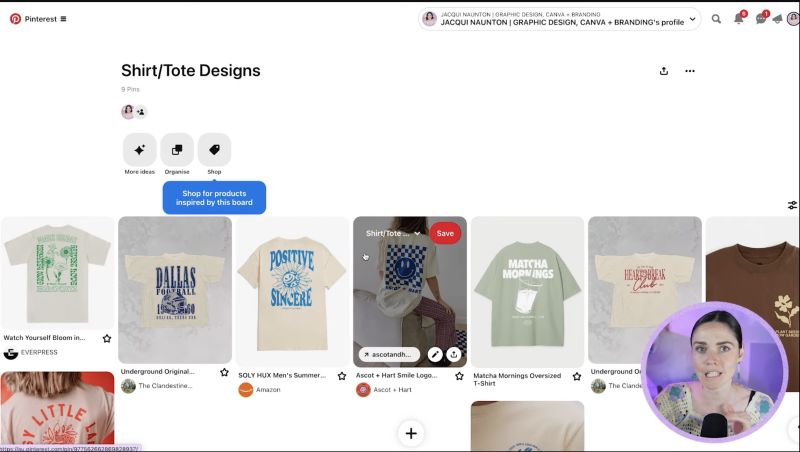Screen dimensions: 800x452
Task: Favorite the Ascot + Hart Smile Logo pin
Action: click(x=459, y=376)
